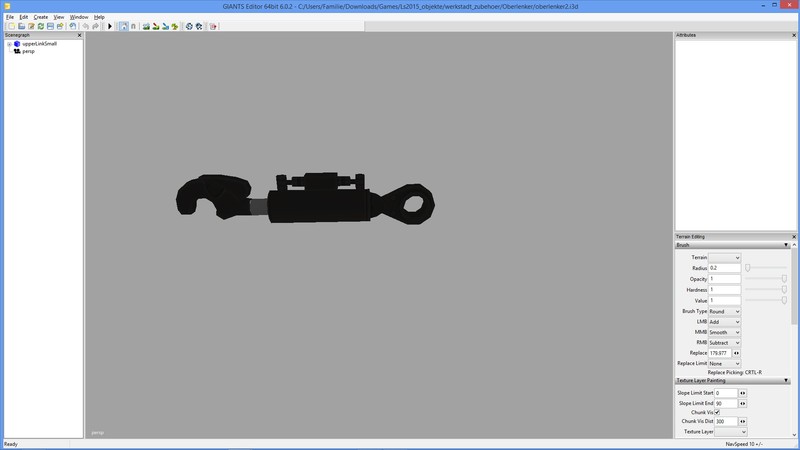This screenshot has width=800, height=450.
Task: Click the Opacity input field
Action: [724, 279]
